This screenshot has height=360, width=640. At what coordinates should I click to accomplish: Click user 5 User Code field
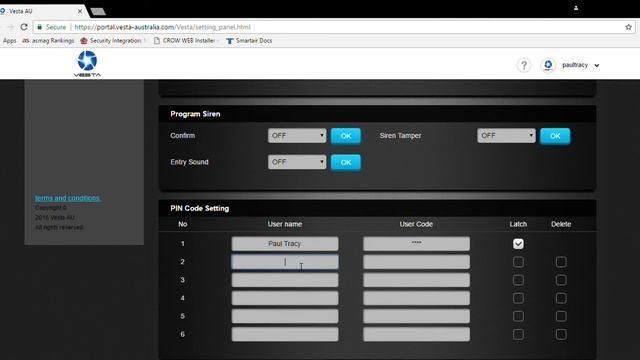click(x=416, y=316)
